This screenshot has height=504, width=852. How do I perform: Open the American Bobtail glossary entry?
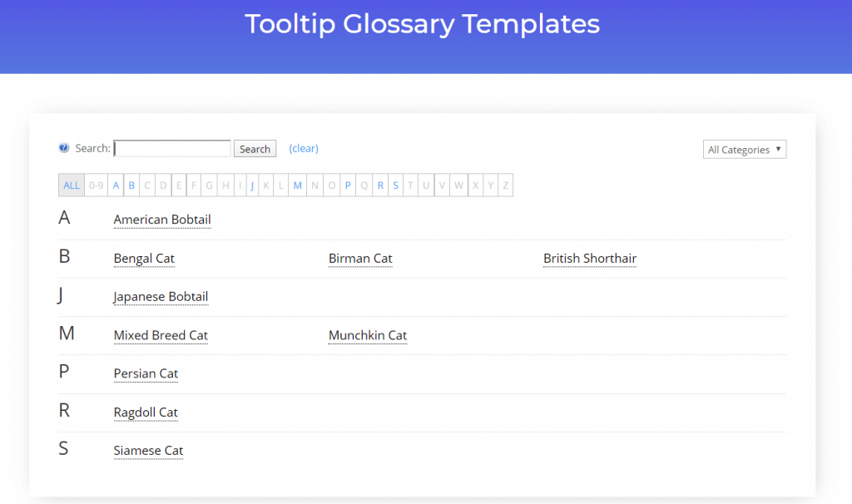pyautogui.click(x=162, y=219)
